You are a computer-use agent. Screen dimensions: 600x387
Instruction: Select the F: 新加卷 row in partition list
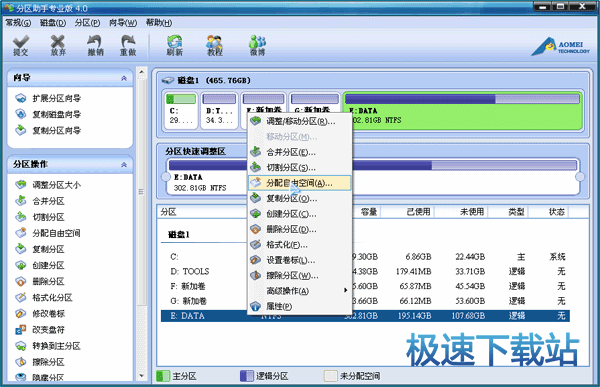pos(365,286)
